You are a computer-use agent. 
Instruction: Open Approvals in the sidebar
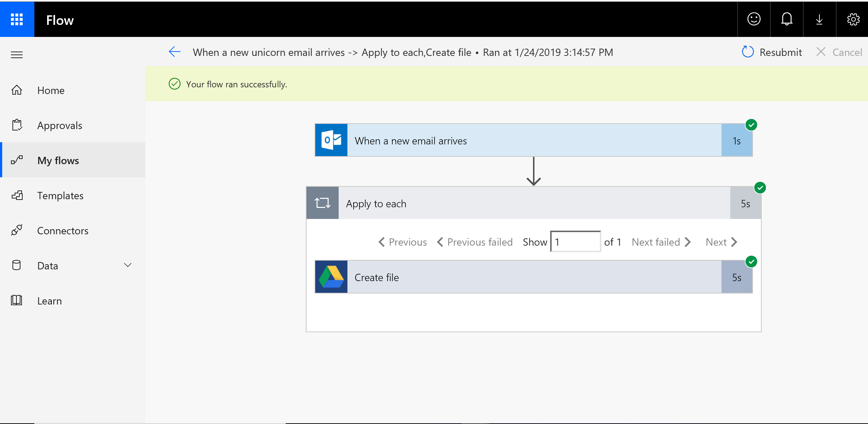click(60, 125)
